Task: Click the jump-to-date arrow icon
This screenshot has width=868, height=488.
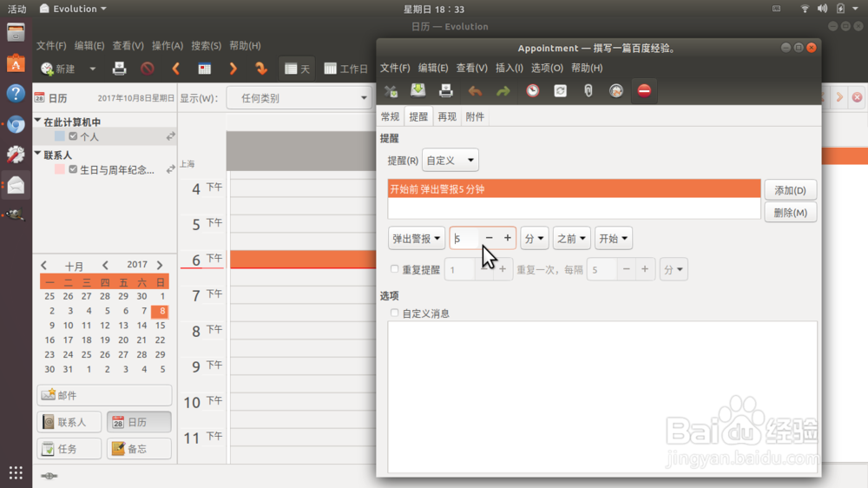Action: pos(260,69)
